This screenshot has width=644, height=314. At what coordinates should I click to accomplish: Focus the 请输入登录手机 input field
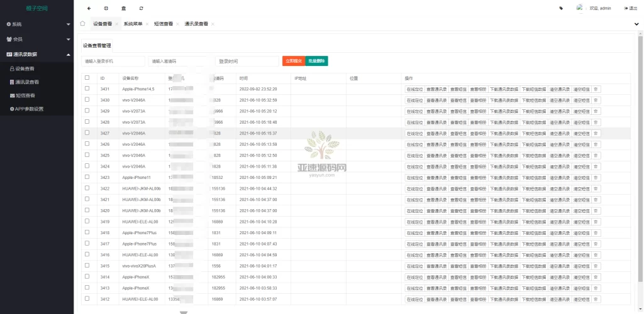coord(113,61)
